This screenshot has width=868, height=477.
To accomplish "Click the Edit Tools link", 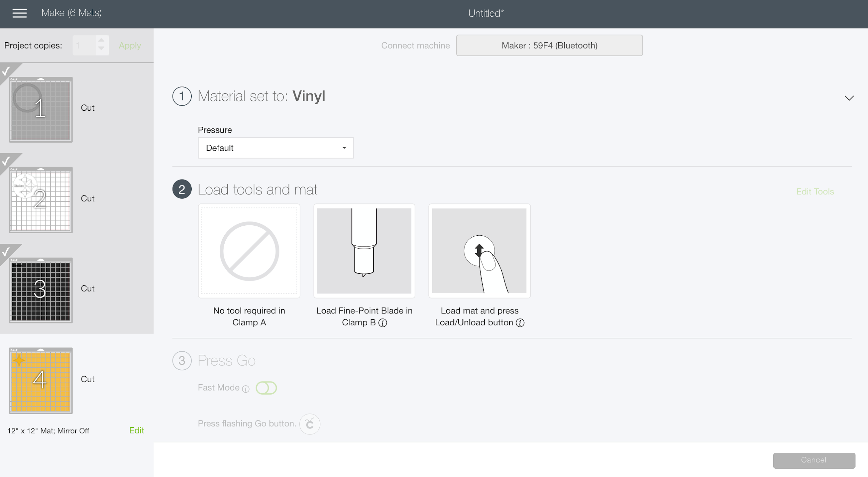I will (815, 192).
